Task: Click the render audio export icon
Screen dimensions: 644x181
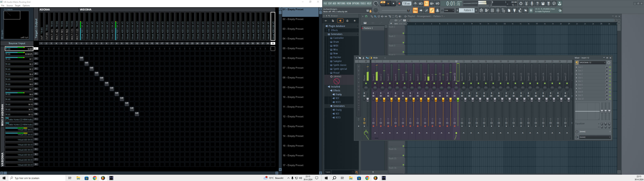Action: point(549,4)
